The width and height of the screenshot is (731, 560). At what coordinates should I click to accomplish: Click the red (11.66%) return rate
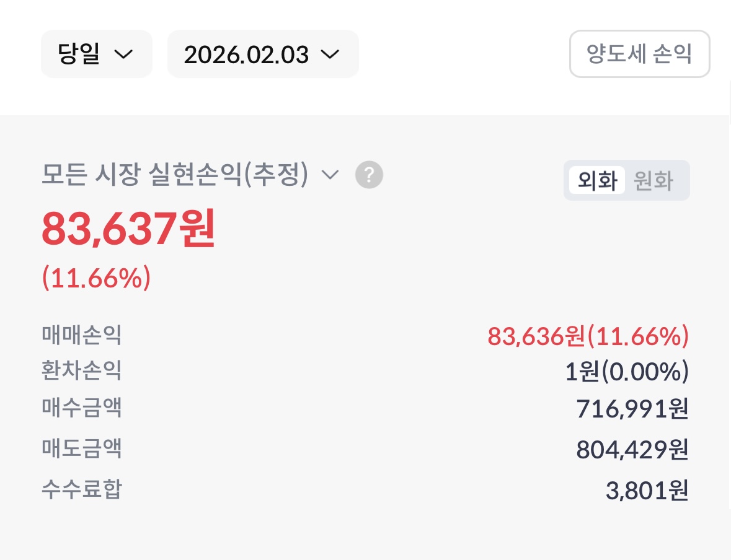tap(96, 279)
